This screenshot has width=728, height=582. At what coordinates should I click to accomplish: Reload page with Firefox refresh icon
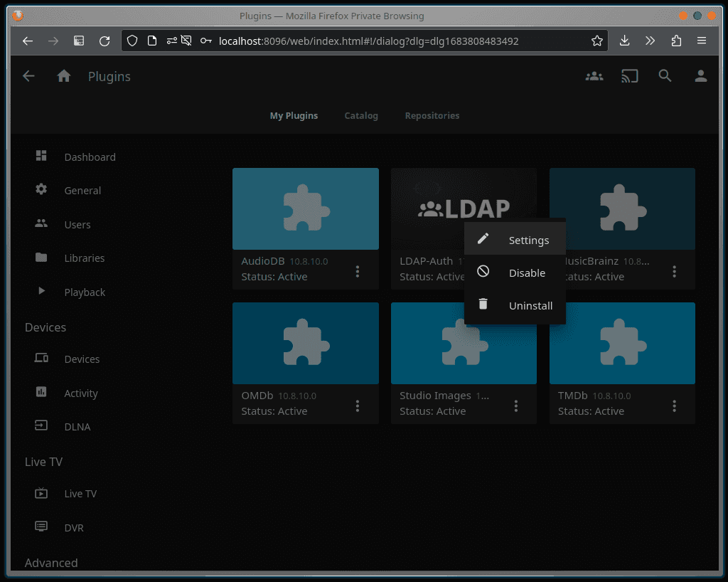[x=105, y=41]
